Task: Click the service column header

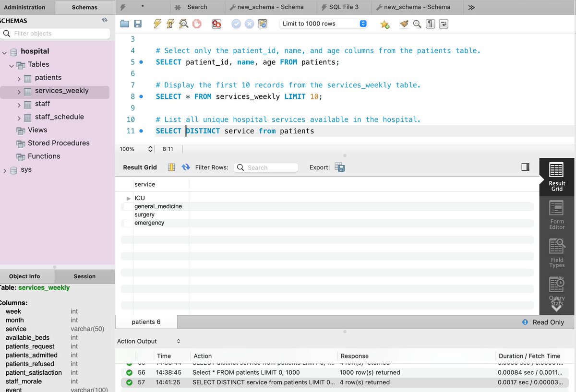Action: tap(161, 184)
